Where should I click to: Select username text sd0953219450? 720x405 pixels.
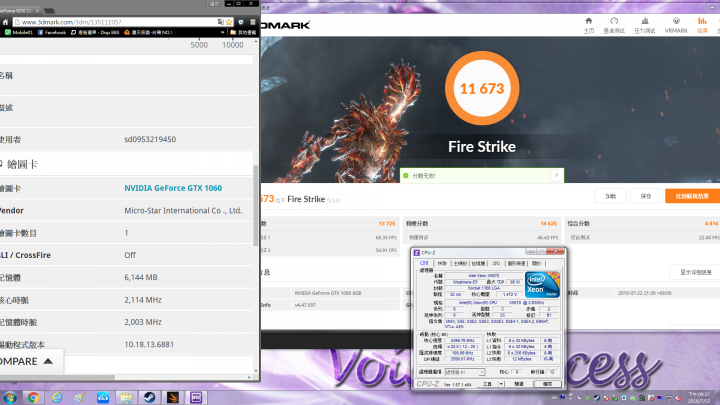[150, 139]
